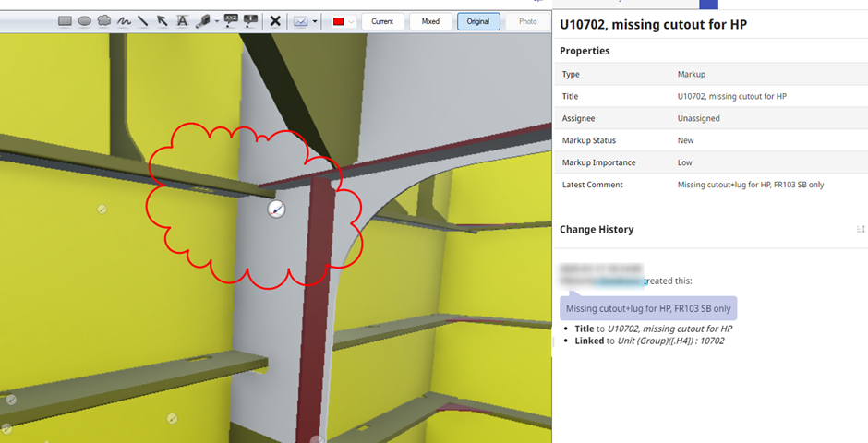This screenshot has height=443, width=868.
Task: Open the red markup color picker
Action: (x=343, y=21)
